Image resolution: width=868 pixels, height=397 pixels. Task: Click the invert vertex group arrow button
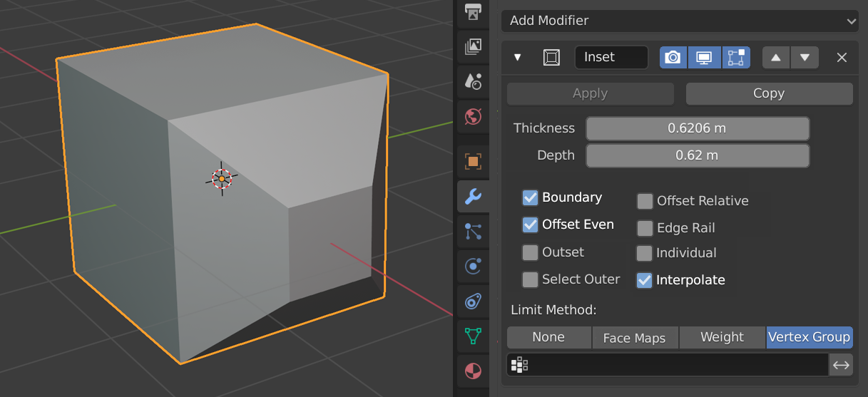[842, 365]
